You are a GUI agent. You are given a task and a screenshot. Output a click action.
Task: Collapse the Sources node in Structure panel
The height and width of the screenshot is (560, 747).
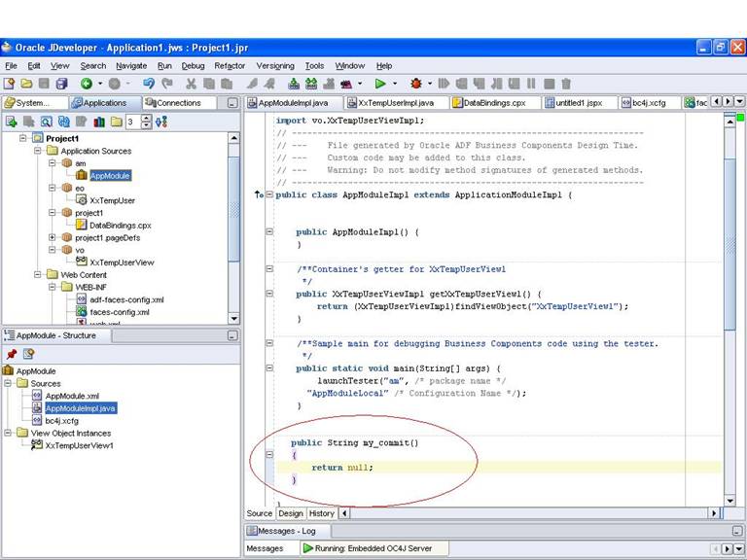[x=8, y=383]
